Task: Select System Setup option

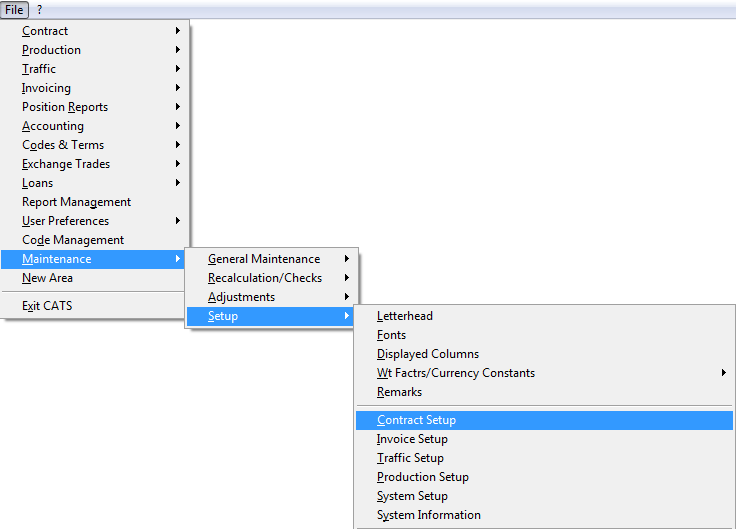Action: click(544, 496)
